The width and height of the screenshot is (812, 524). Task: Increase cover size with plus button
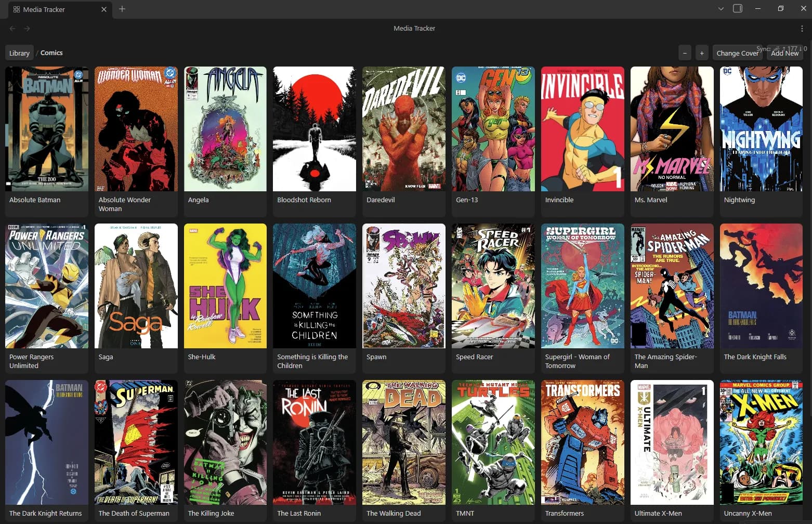click(702, 53)
